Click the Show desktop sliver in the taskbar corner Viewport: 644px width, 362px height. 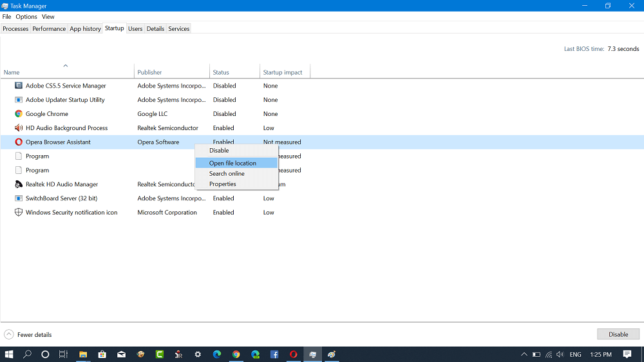642,354
